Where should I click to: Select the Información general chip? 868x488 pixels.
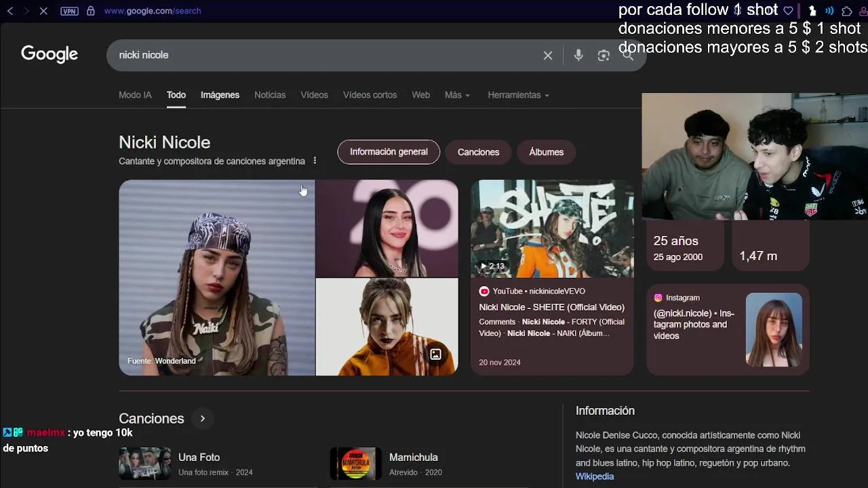pyautogui.click(x=389, y=152)
